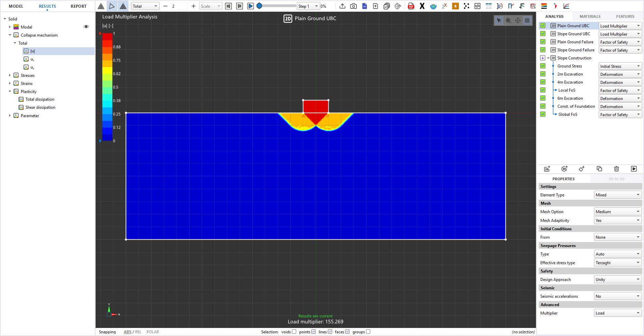
Task: Activate the viewport zoom magnifier tool
Action: (508, 20)
